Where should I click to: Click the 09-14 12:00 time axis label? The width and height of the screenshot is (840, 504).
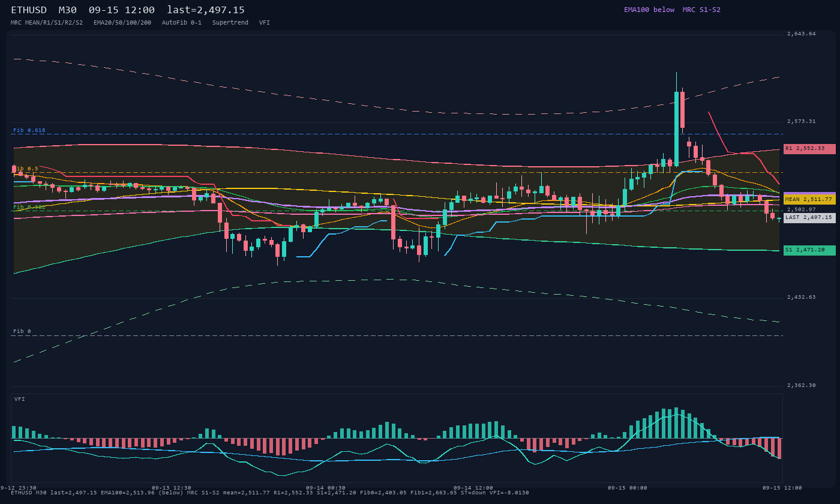[473, 488]
